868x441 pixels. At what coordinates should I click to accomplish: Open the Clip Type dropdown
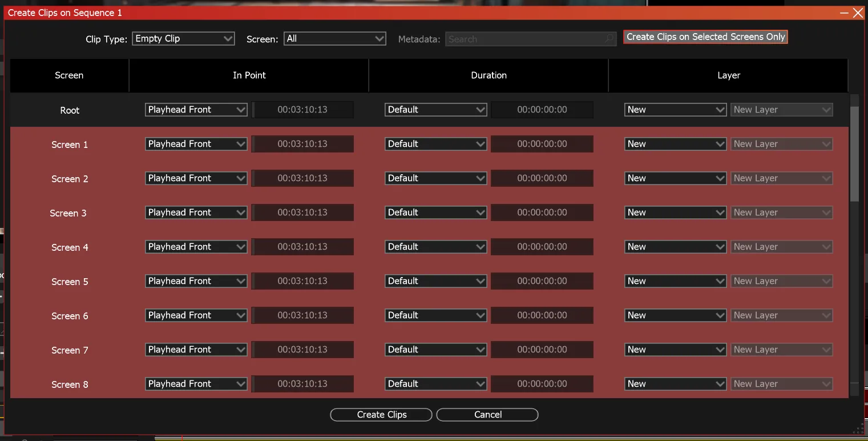click(183, 39)
